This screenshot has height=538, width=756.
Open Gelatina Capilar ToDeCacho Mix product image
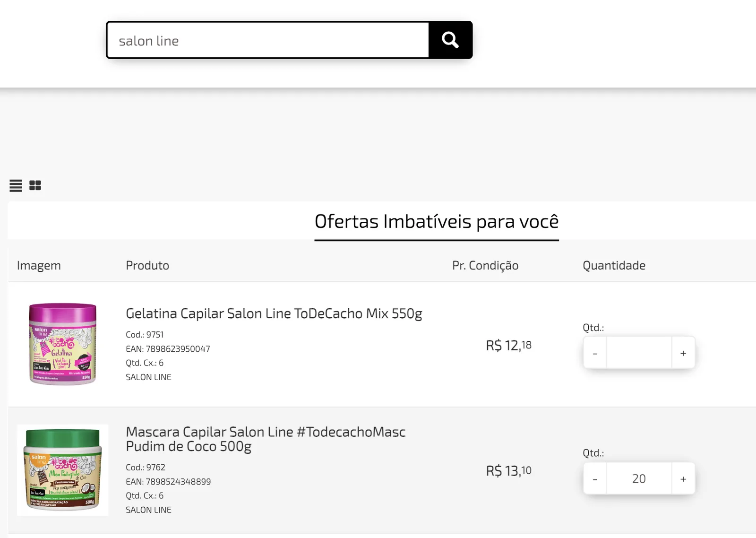(x=62, y=344)
